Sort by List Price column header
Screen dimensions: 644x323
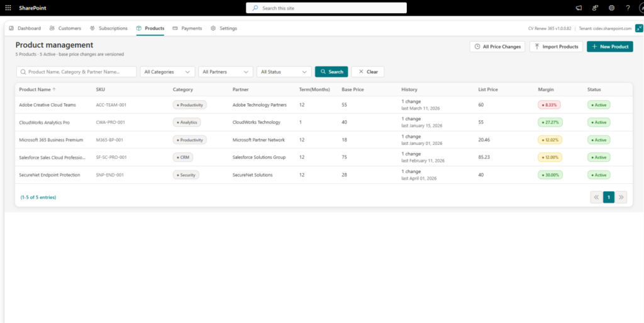coord(488,89)
